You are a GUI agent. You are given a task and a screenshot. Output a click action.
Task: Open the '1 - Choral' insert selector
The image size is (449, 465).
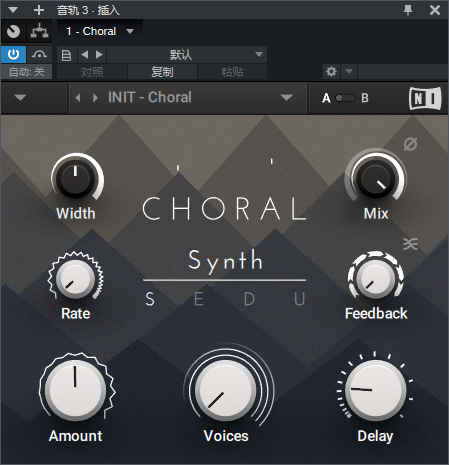point(100,31)
